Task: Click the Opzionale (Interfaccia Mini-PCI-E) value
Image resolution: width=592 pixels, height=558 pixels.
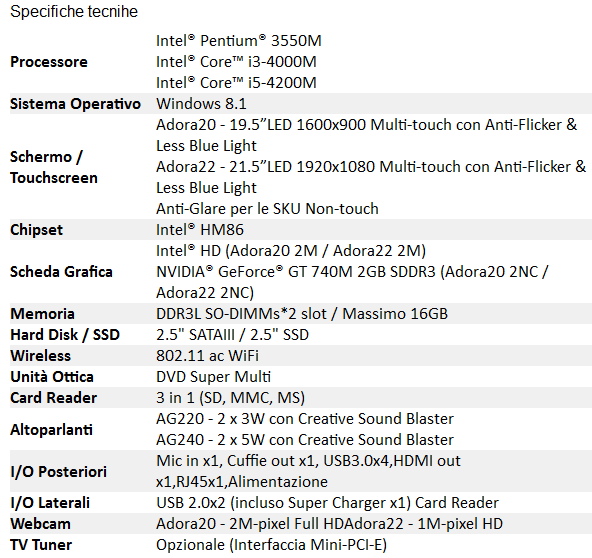Action: click(x=271, y=545)
